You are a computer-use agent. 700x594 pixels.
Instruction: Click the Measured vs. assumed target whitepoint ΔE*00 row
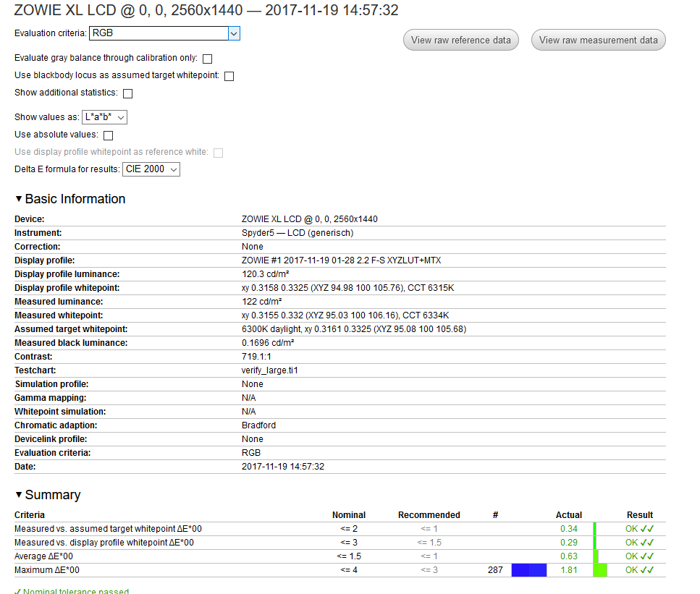pos(340,529)
